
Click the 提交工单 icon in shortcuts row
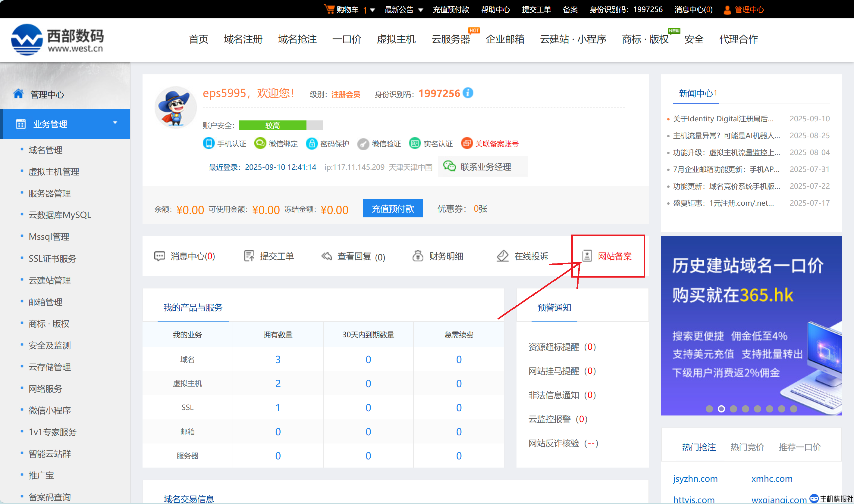(x=249, y=256)
